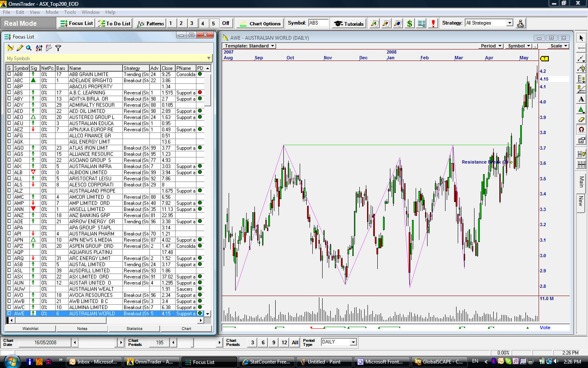Click the properties sheet icon in right toolbar

[581, 140]
